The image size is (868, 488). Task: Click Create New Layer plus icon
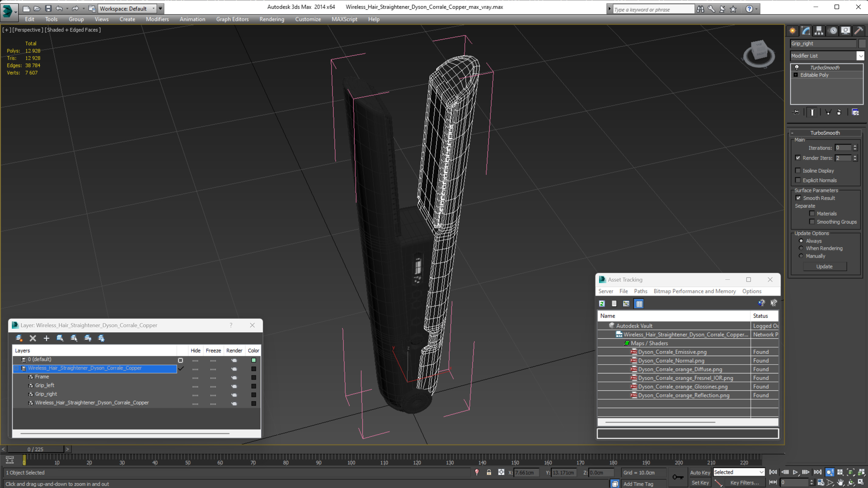pos(47,338)
